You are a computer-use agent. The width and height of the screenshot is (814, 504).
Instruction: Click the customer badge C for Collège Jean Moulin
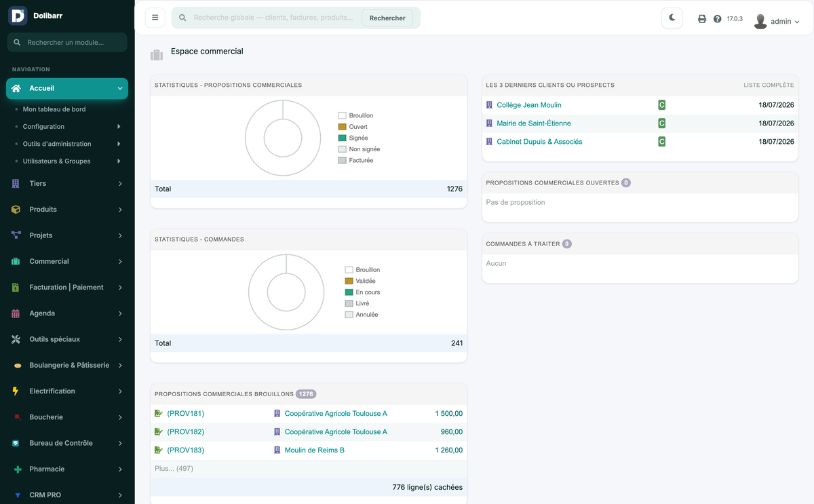661,105
